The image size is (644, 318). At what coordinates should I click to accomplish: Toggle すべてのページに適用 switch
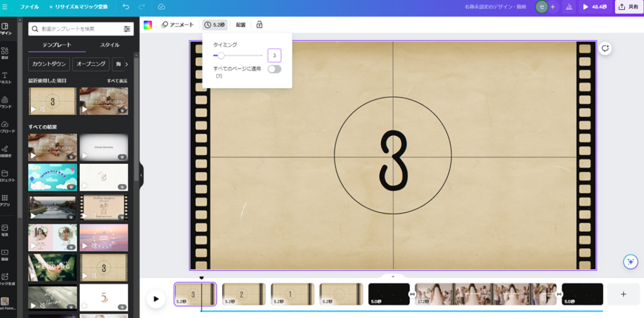(274, 69)
